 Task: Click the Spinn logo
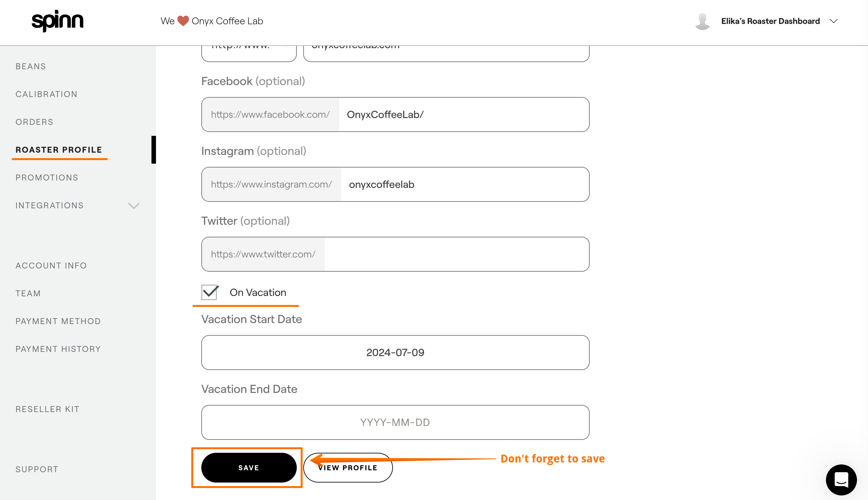point(58,21)
